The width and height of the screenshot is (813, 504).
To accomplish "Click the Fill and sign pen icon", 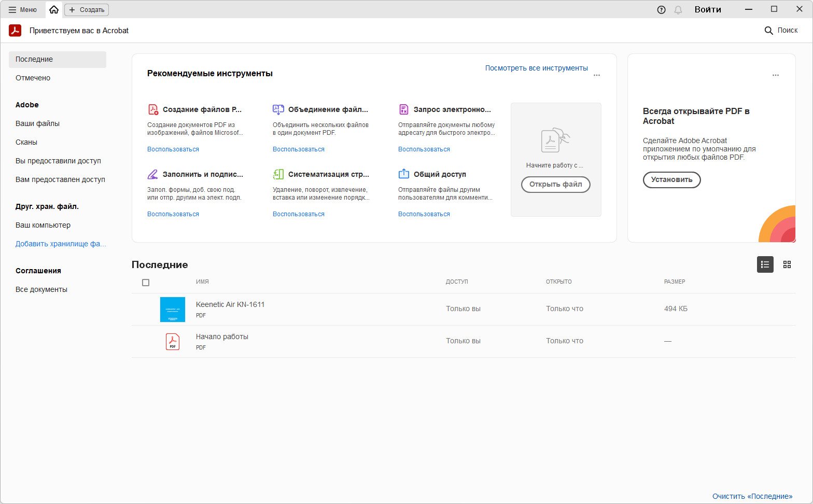I will point(153,174).
